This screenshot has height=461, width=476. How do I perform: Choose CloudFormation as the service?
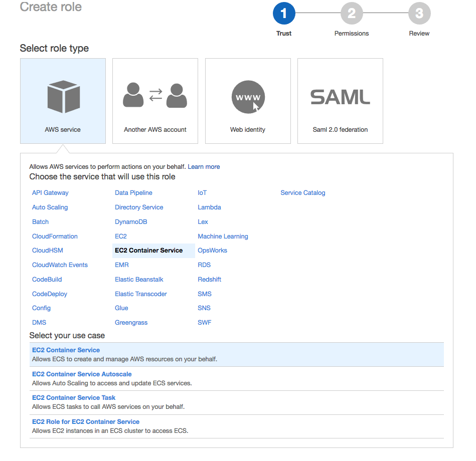[55, 237]
